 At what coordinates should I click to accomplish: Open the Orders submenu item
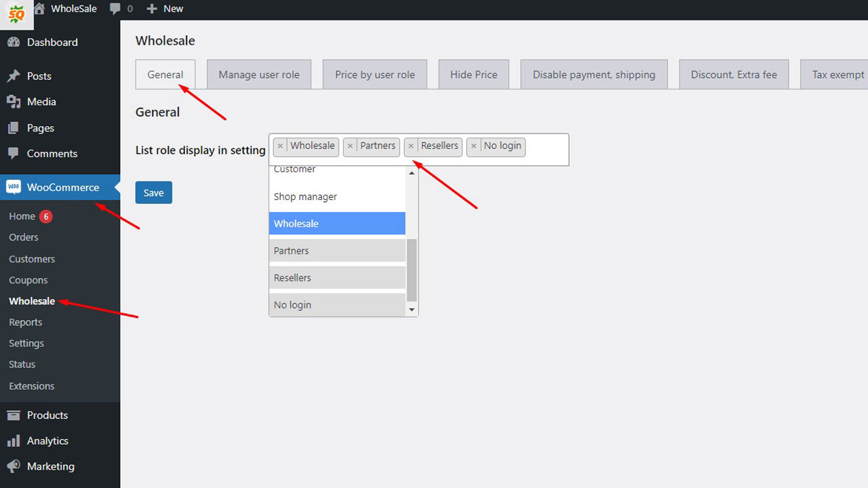(24, 237)
